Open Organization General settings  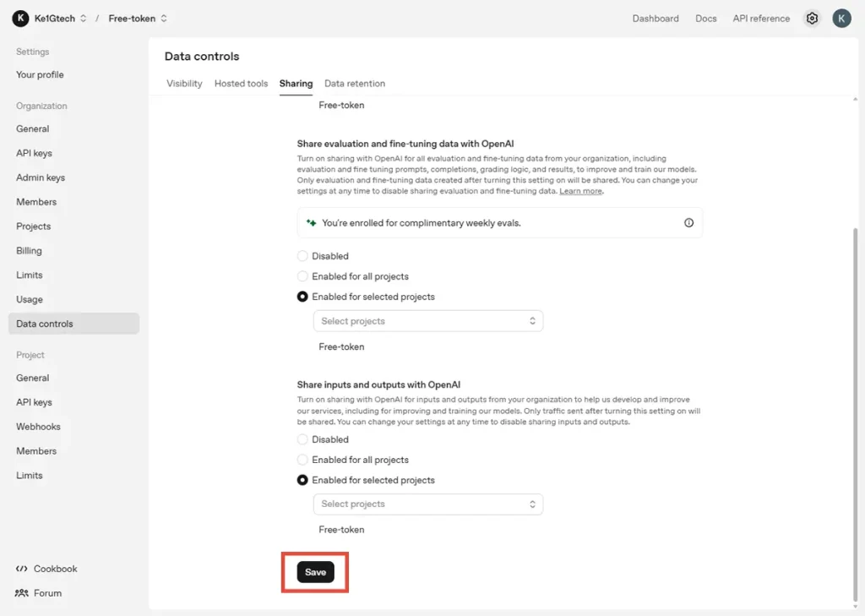click(33, 128)
